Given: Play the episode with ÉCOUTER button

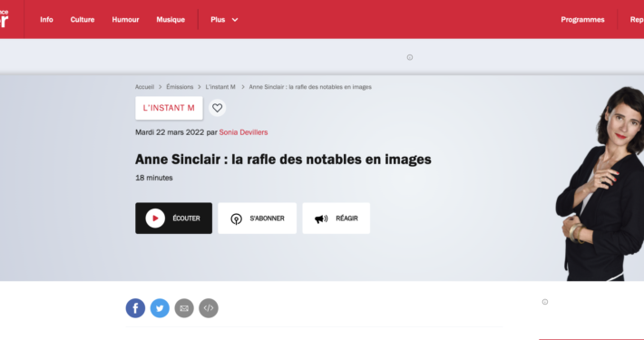Looking at the screenshot, I should point(174,218).
